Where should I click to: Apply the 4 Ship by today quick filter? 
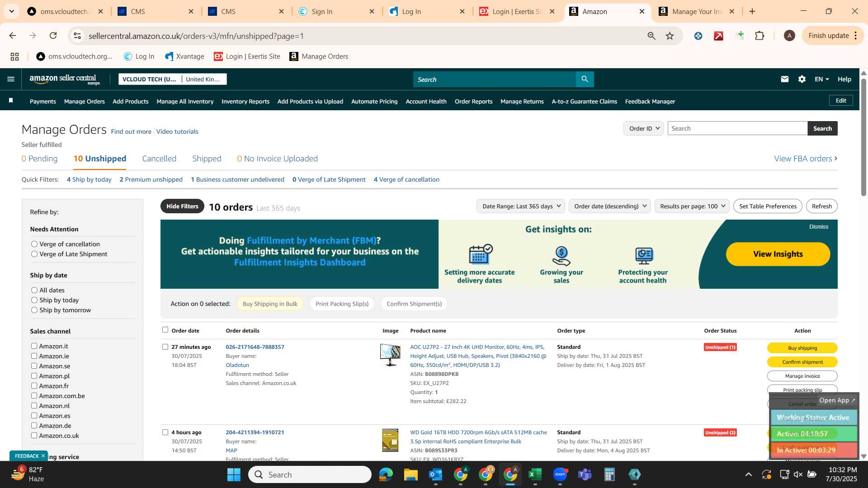pos(89,179)
